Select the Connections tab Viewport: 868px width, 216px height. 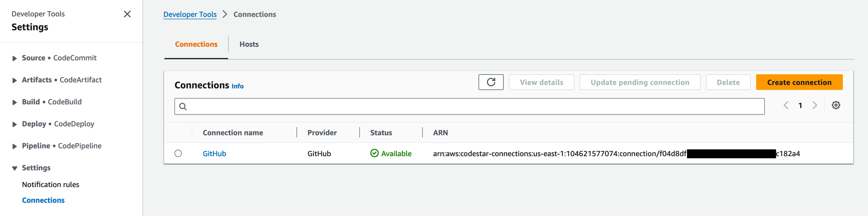pyautogui.click(x=196, y=44)
